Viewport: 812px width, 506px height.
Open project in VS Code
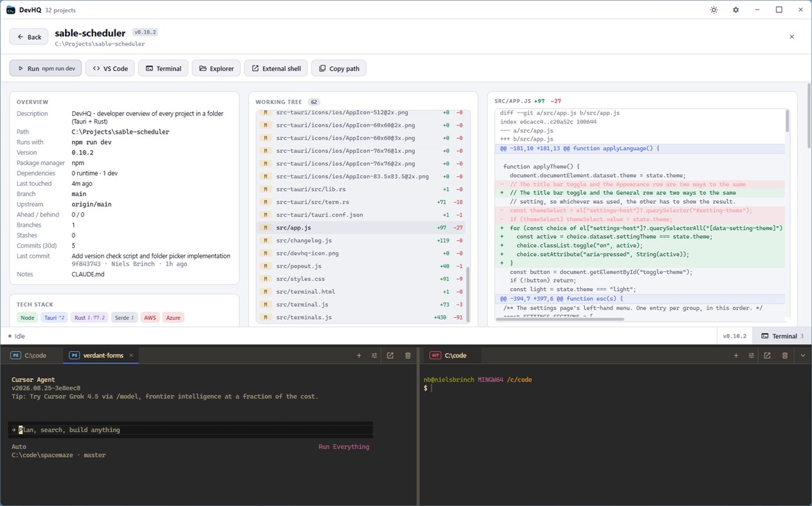click(x=110, y=68)
